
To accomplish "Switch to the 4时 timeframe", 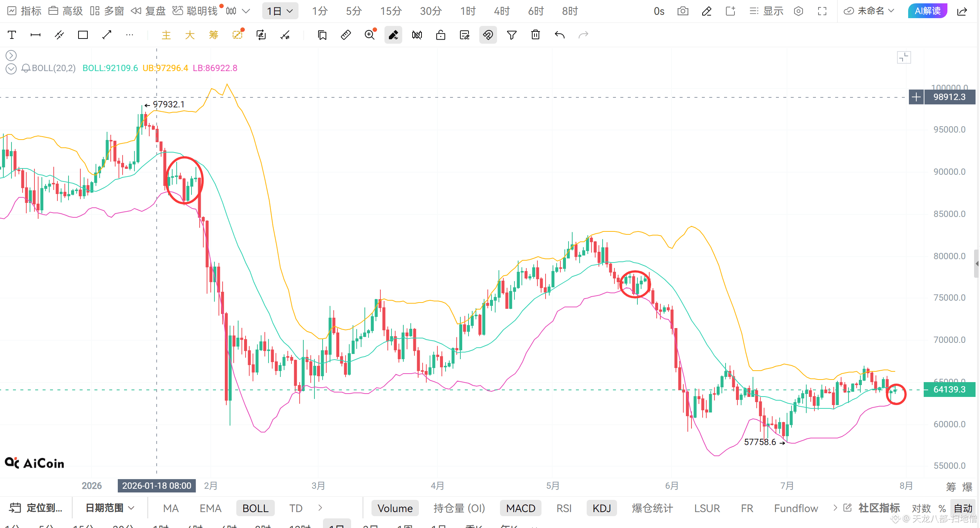I will tap(501, 11).
